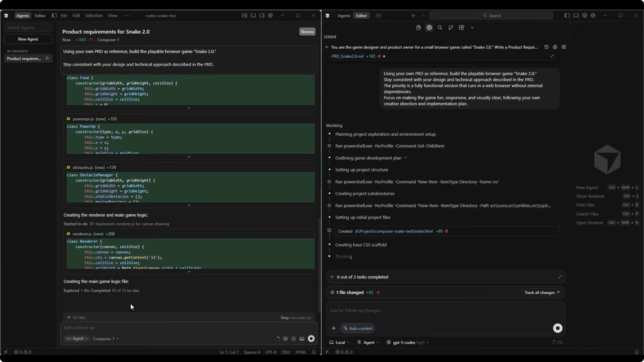Click the Review button
This screenshot has width=644, height=362.
307,32
